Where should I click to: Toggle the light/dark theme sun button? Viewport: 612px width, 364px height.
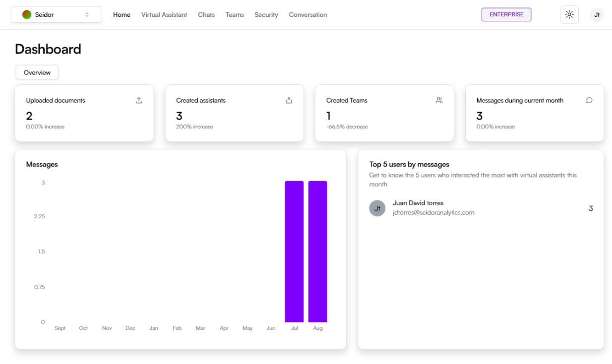(x=569, y=15)
